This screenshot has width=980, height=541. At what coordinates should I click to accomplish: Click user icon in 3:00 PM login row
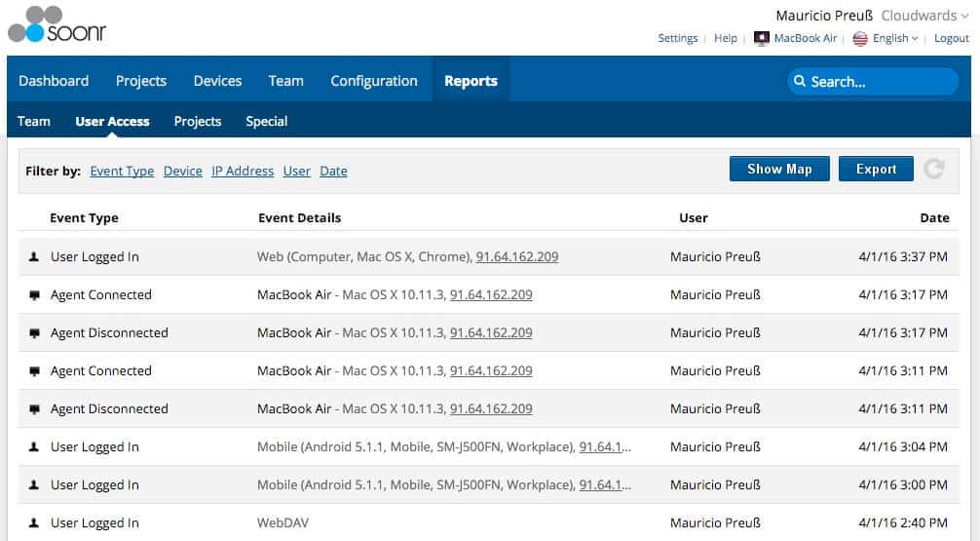[x=34, y=484]
